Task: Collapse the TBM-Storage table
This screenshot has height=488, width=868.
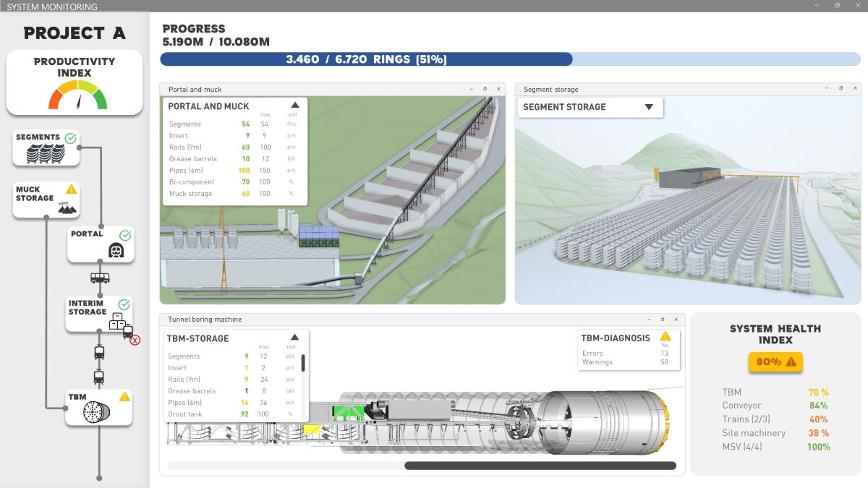Action: point(294,338)
